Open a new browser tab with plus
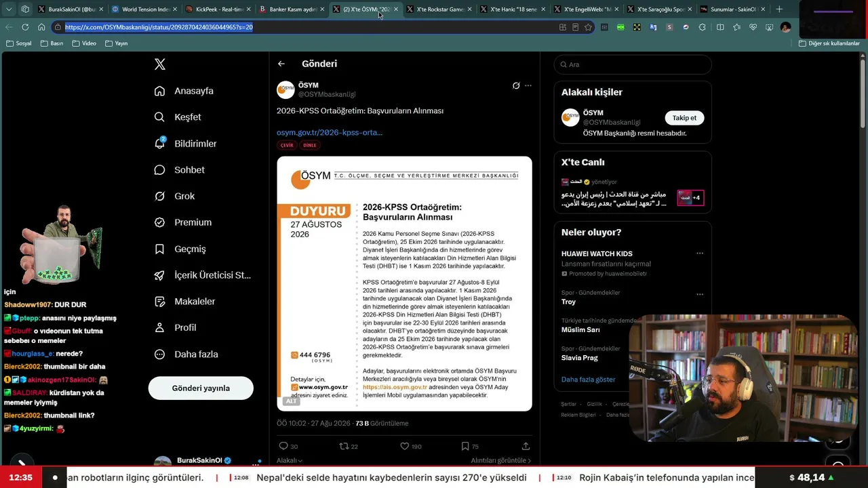868x488 pixels. pyautogui.click(x=779, y=9)
